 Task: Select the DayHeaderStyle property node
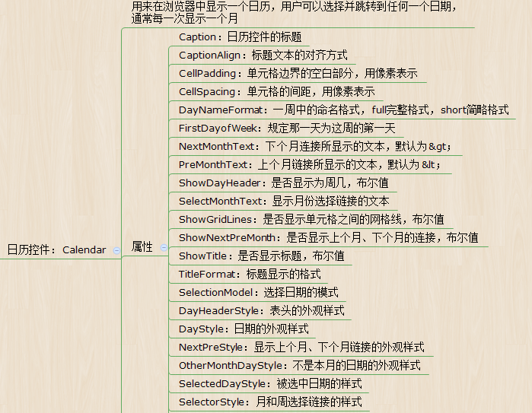(x=262, y=311)
